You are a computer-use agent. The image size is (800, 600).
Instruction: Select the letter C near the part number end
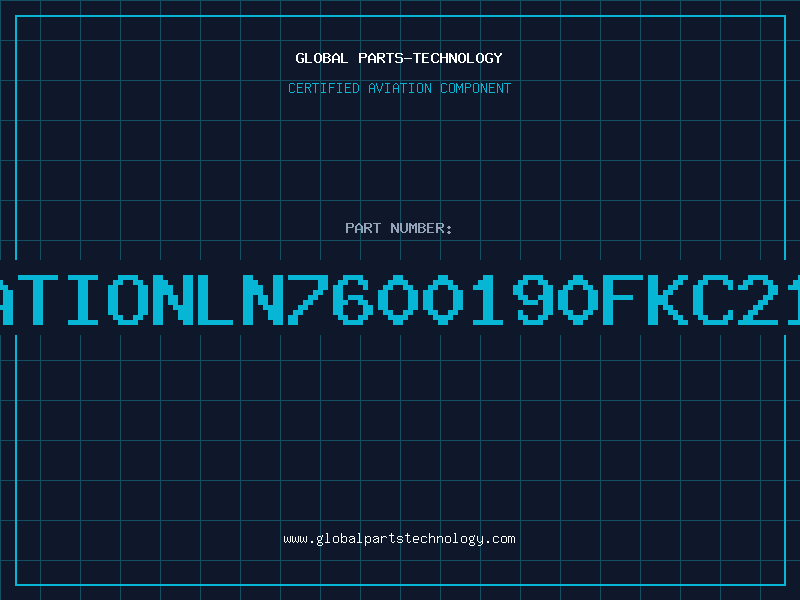pyautogui.click(x=712, y=299)
